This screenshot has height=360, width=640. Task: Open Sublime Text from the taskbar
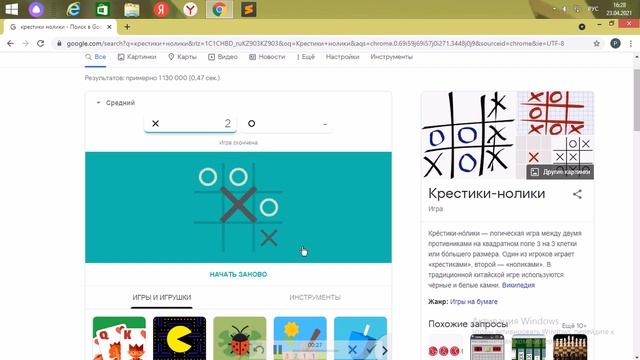(x=249, y=9)
